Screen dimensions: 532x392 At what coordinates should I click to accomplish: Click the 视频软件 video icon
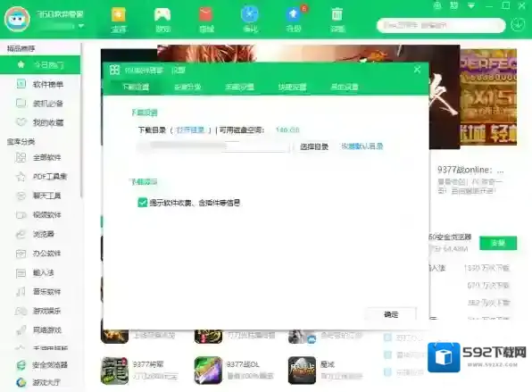point(21,215)
